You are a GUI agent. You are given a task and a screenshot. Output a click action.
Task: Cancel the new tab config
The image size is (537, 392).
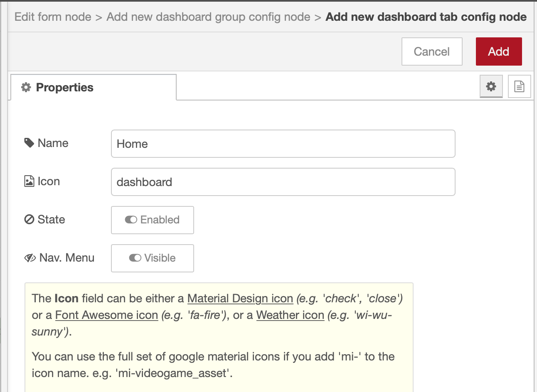[x=432, y=51]
